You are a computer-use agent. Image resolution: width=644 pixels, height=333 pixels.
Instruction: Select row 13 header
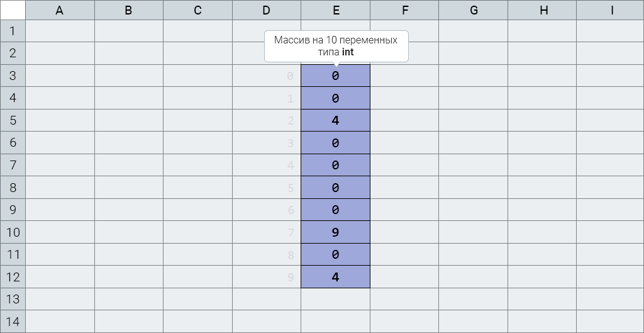pos(13,299)
